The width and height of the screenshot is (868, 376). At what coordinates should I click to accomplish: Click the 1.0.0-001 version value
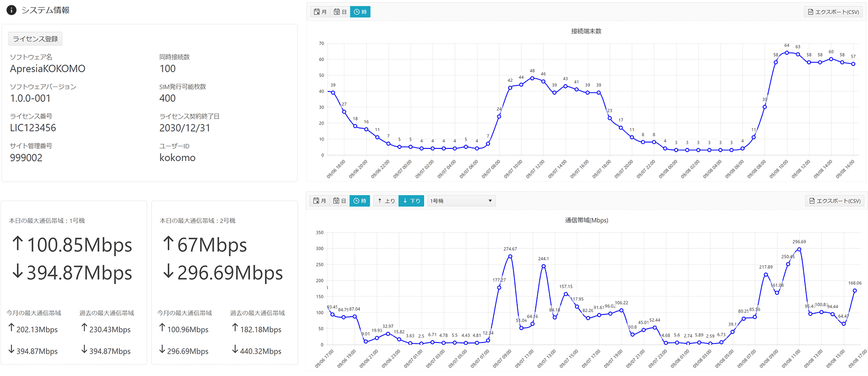[30, 98]
